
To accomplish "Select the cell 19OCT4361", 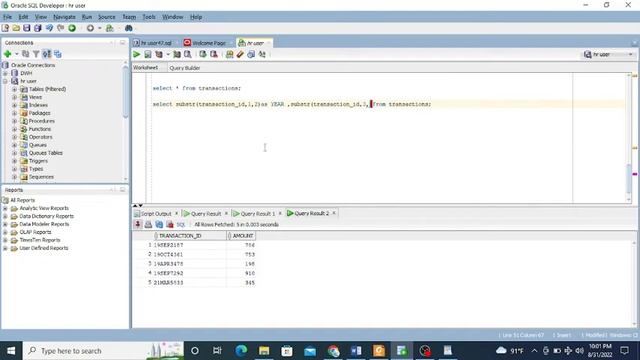I will click(189, 254).
